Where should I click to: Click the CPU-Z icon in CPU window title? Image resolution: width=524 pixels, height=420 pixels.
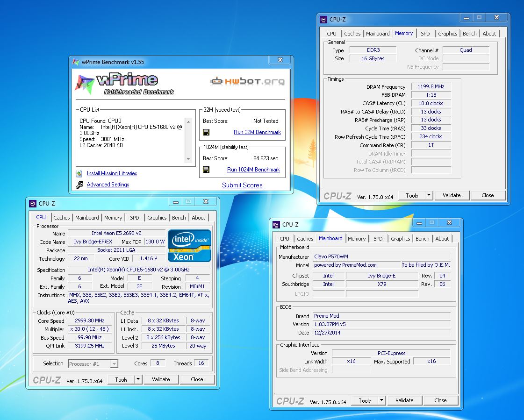(32, 204)
